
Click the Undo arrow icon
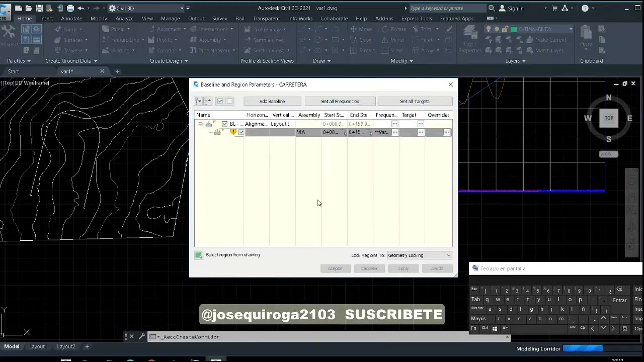pos(80,8)
